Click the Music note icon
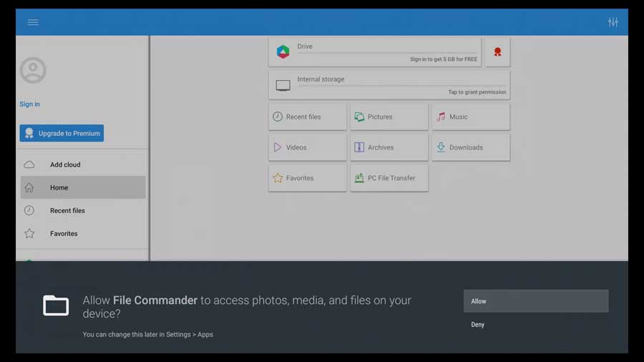Image resolution: width=644 pixels, height=362 pixels. tap(441, 117)
